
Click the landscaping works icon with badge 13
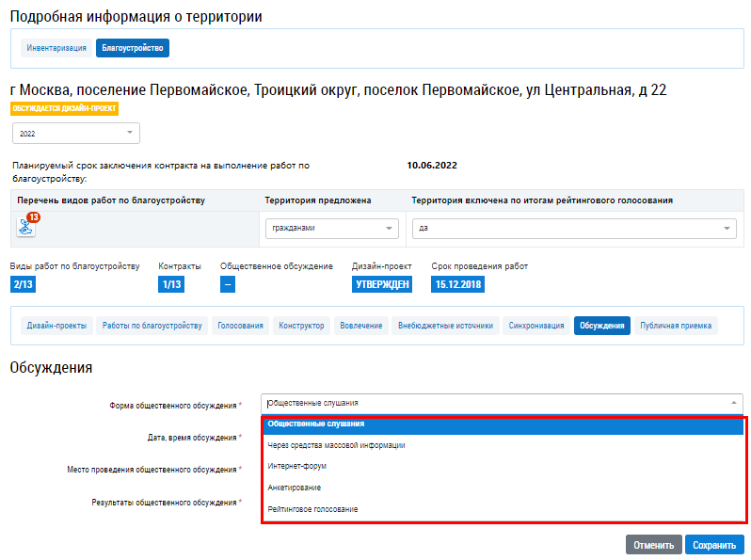25,226
